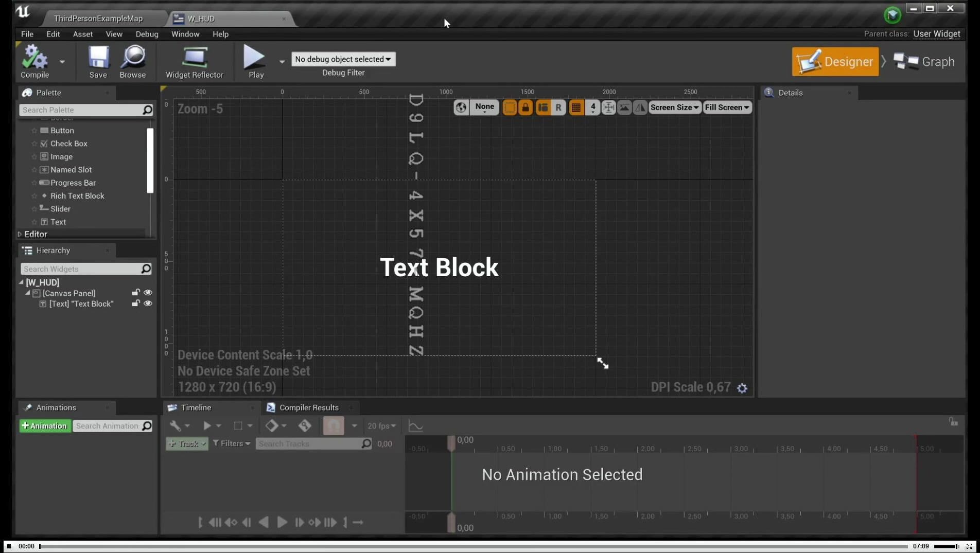Open the User Widget parent class link
The image size is (980, 553).
point(936,34)
